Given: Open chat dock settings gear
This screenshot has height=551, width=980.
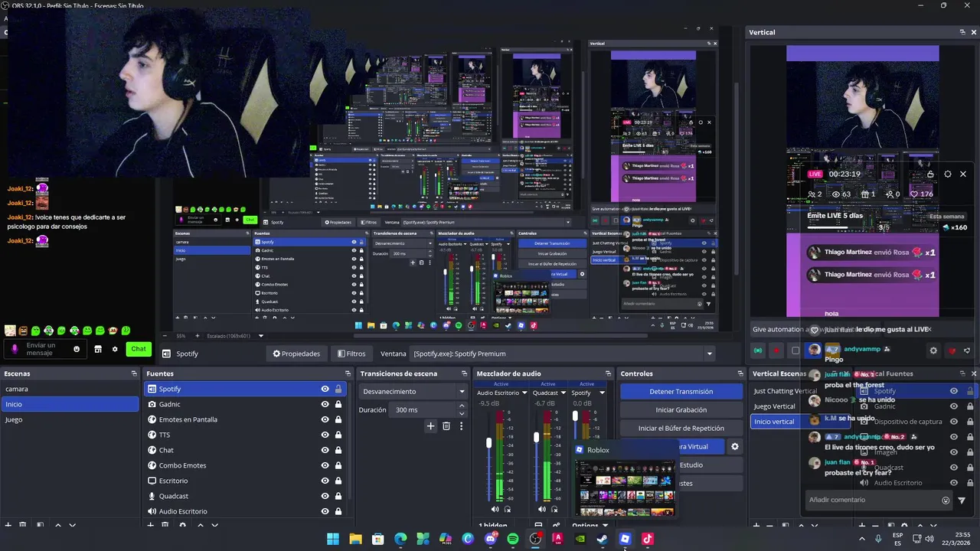Looking at the screenshot, I should (x=115, y=349).
